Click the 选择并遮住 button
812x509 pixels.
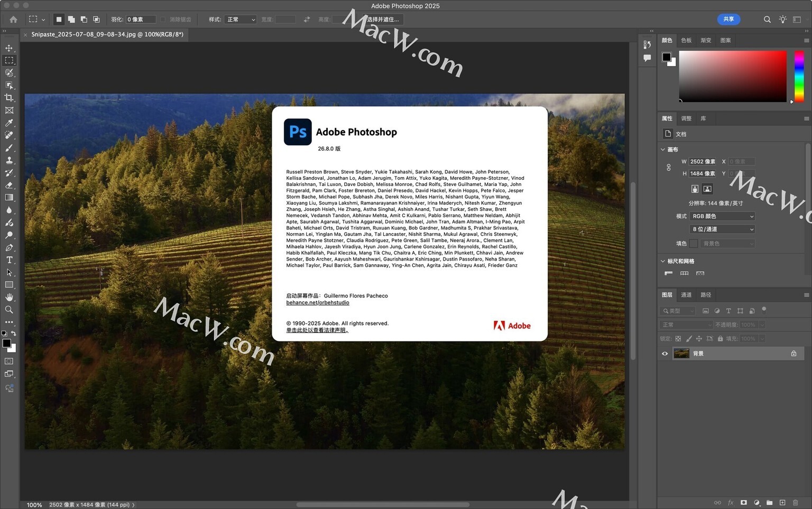(x=383, y=20)
